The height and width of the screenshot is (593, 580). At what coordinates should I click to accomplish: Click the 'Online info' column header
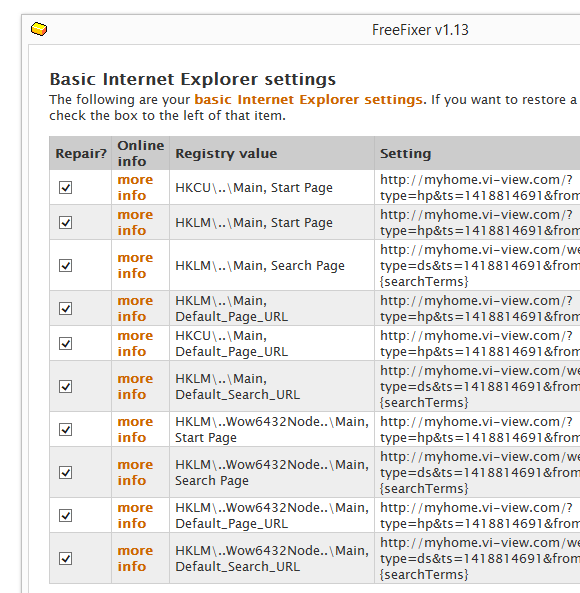[141, 153]
